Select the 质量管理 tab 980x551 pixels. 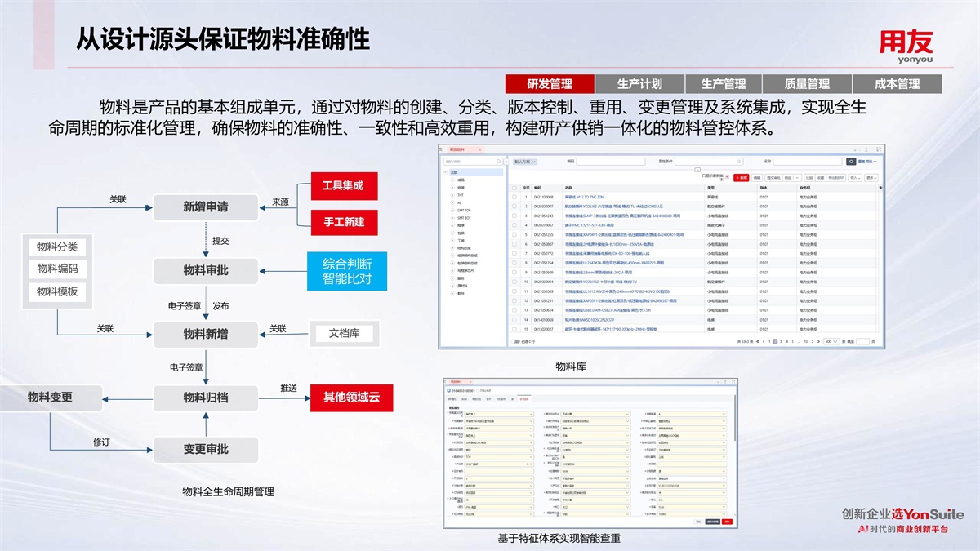coord(807,84)
